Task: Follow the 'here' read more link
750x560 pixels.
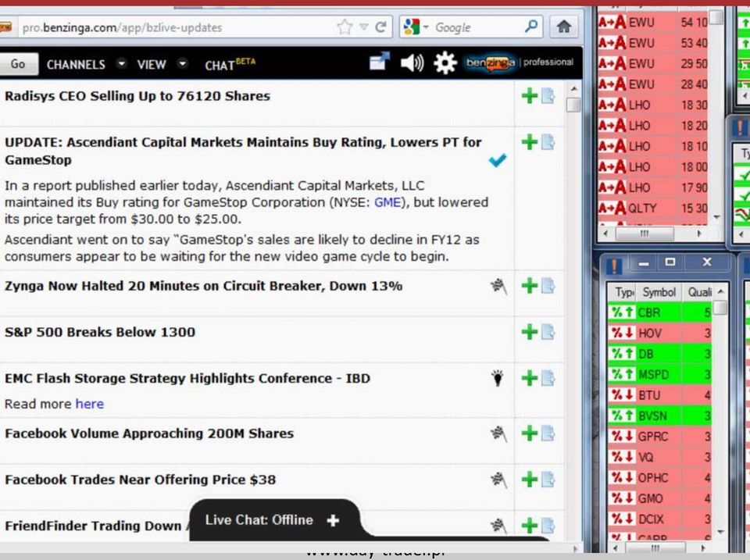Action: [x=89, y=404]
